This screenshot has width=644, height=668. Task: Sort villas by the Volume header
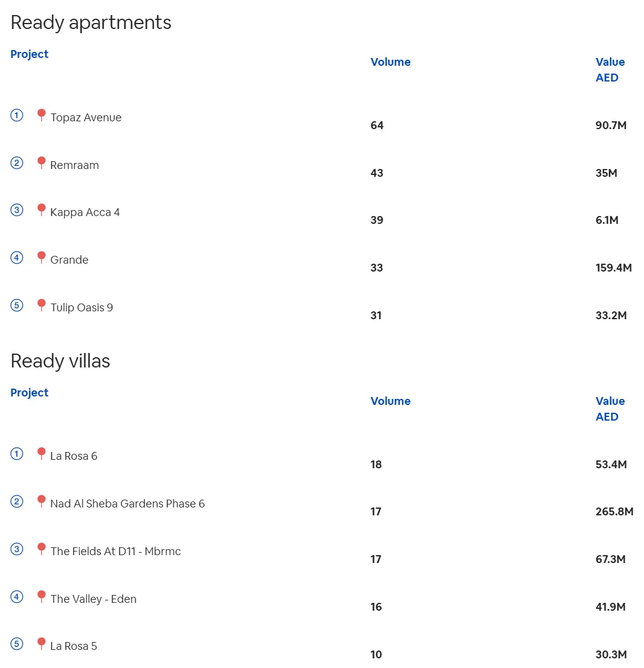(391, 401)
